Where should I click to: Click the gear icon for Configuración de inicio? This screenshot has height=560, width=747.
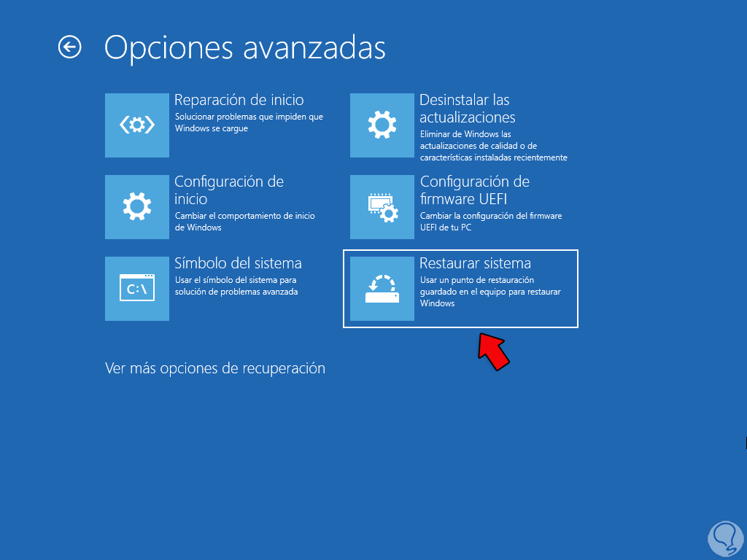[x=136, y=206]
